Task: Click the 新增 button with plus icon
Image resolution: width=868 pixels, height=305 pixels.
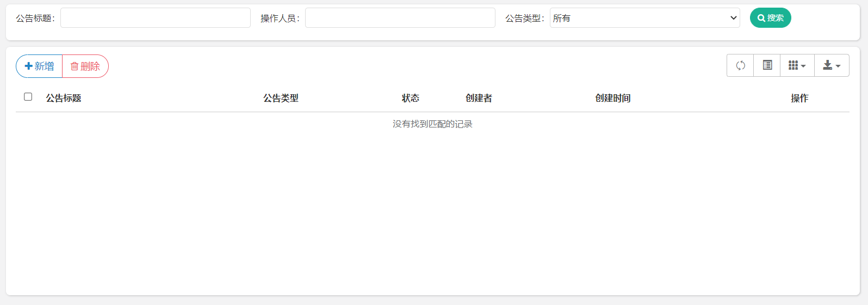Action: [39, 66]
